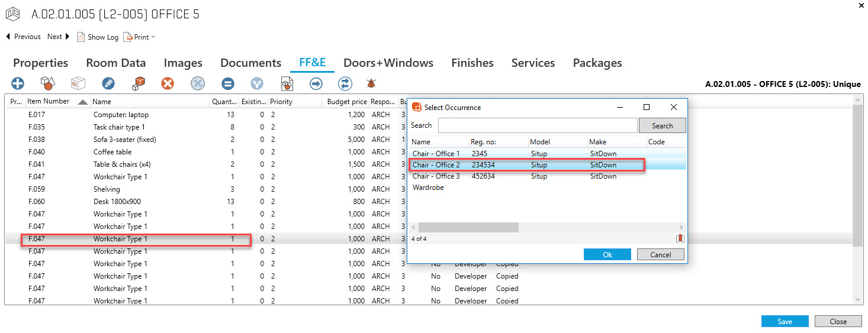Click the columns icon in dialog status bar
The image size is (868, 333).
(x=680, y=238)
